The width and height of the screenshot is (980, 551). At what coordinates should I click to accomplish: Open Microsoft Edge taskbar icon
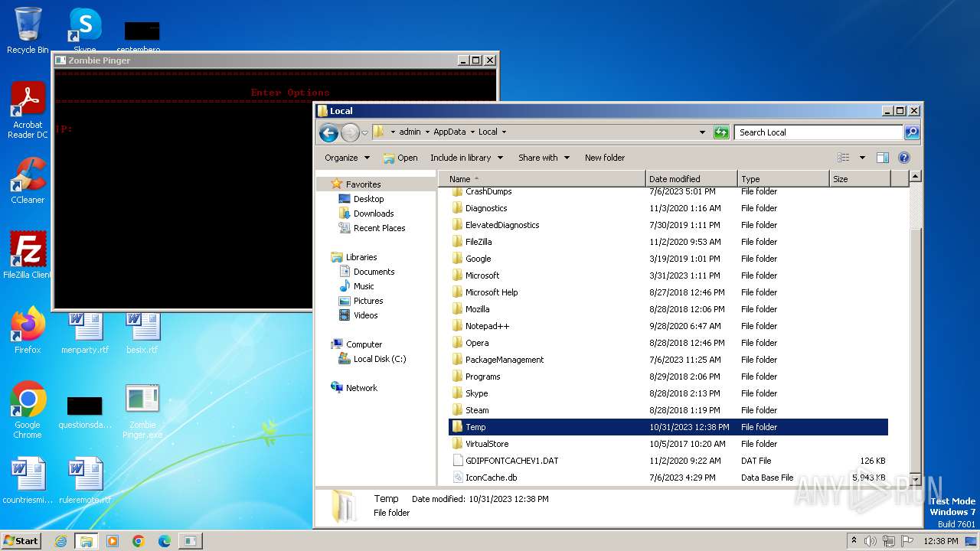tap(165, 541)
